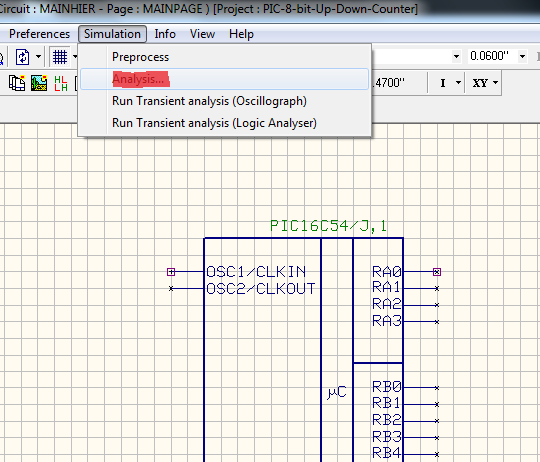Open the View menu
540x462 pixels.
[x=202, y=34]
